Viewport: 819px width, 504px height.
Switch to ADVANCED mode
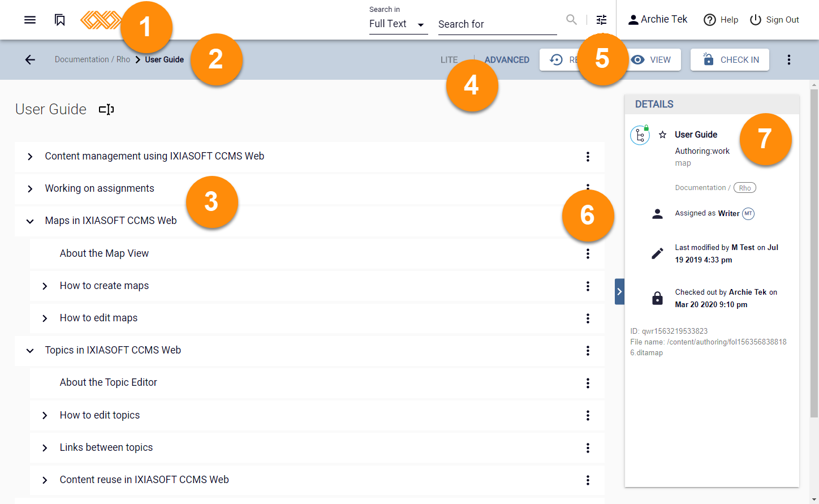click(507, 60)
